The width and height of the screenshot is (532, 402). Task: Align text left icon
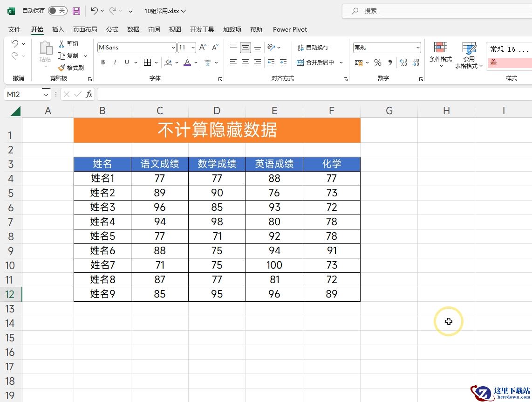tap(233, 62)
